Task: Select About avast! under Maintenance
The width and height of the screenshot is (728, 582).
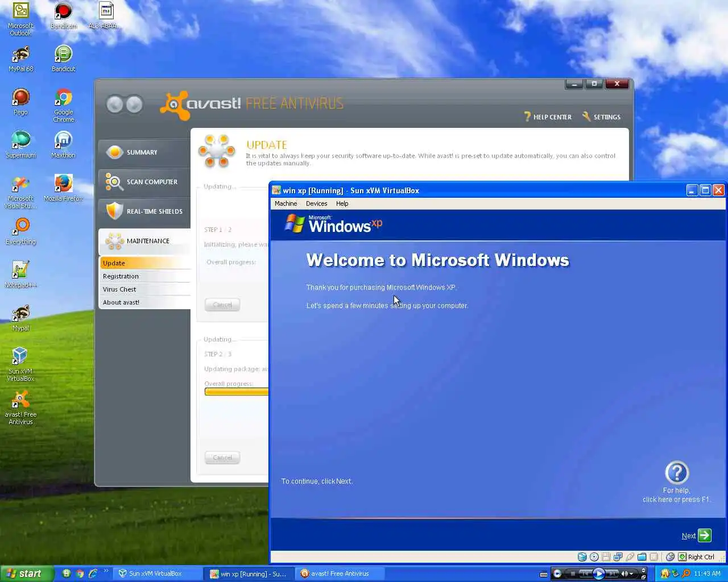Action: tap(145, 302)
